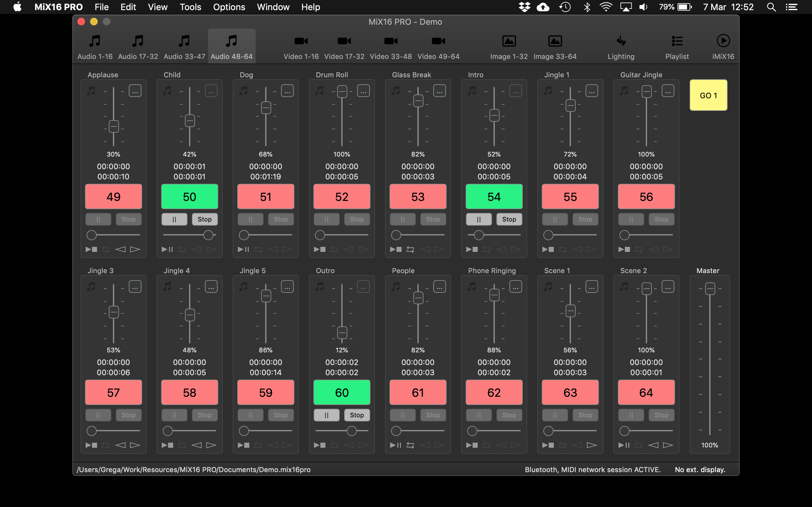This screenshot has width=812, height=507.
Task: Click the iMiX16 play icon
Action: (723, 41)
